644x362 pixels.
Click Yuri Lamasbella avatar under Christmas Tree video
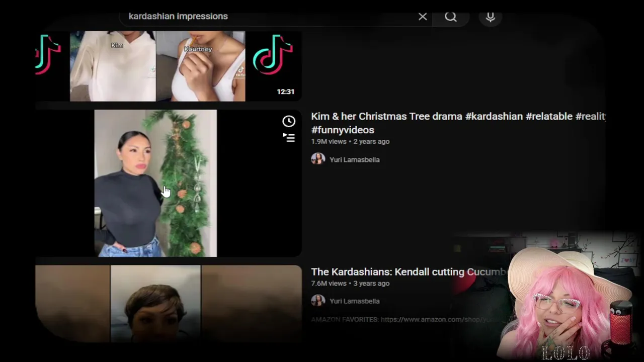(x=318, y=159)
